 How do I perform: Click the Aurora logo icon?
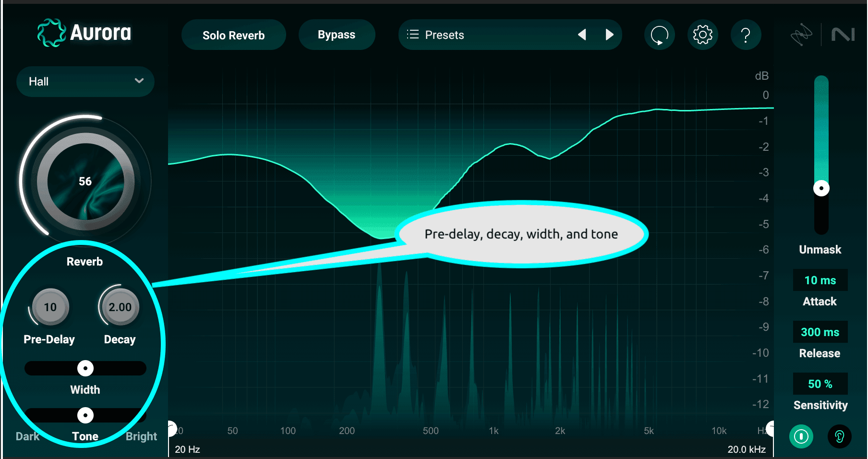click(x=51, y=33)
